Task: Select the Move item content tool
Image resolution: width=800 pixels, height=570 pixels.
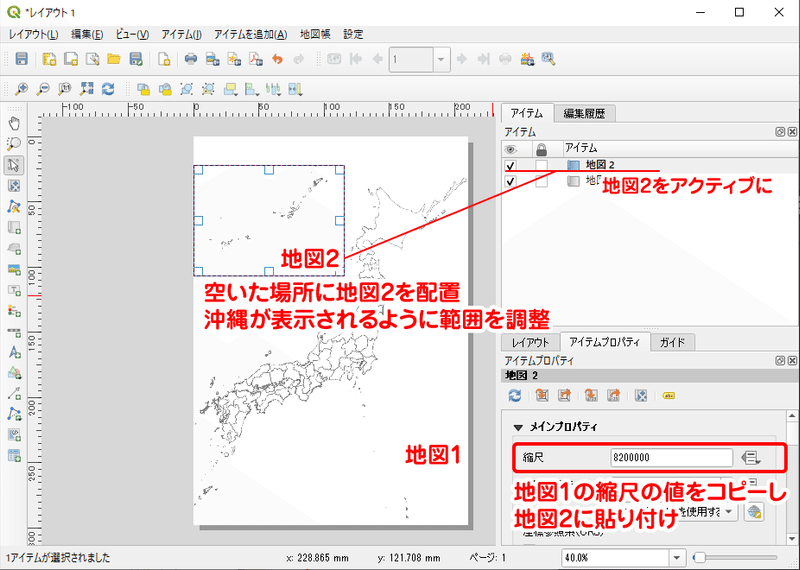Action: coord(14,186)
